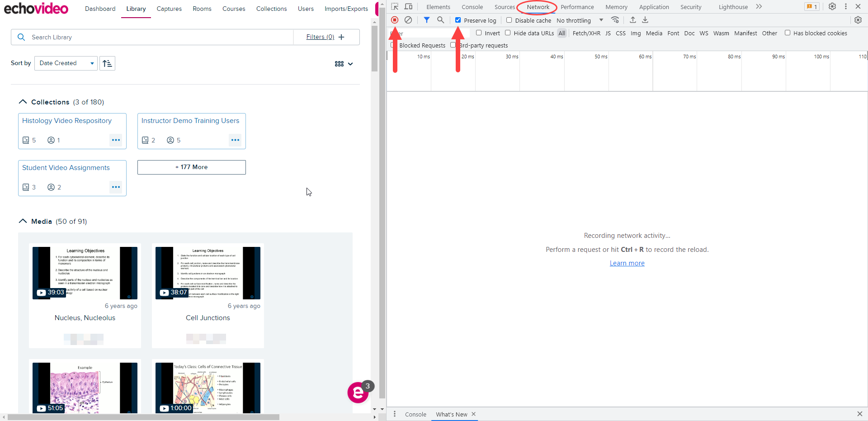The image size is (868, 421).
Task: Open the Filters (0) link
Action: [x=320, y=37]
